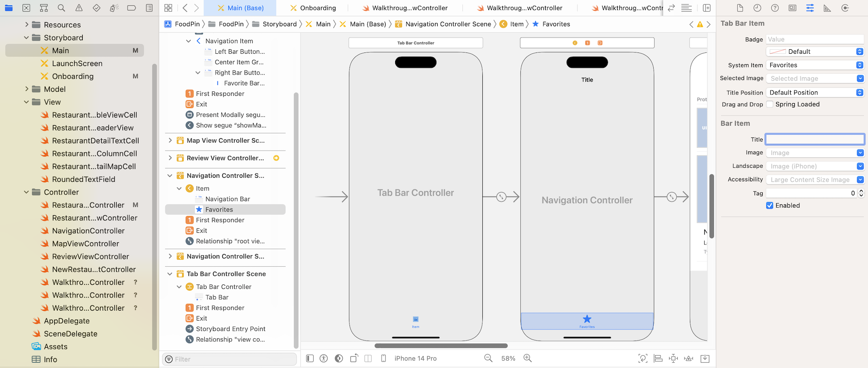Open the Attributes inspector icon

(x=810, y=8)
